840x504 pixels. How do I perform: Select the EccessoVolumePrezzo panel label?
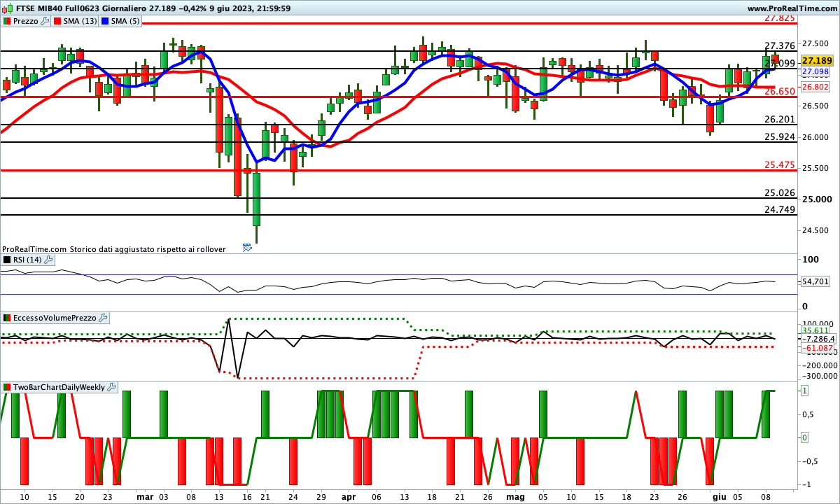[x=55, y=318]
